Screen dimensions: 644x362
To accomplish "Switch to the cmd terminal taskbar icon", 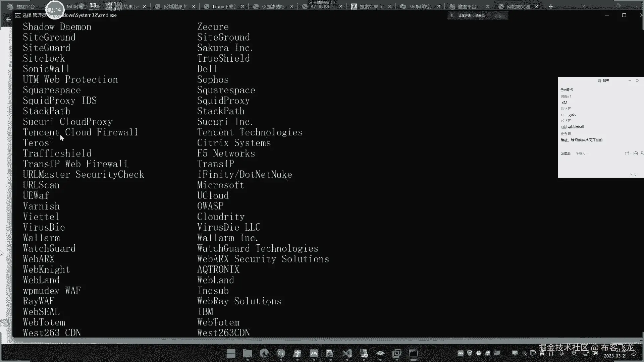I will click(413, 353).
